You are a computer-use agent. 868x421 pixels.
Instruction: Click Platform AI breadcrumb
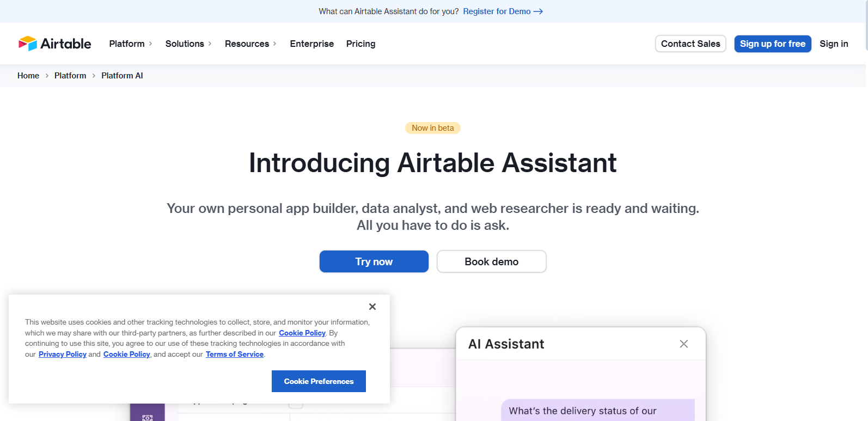click(x=122, y=76)
